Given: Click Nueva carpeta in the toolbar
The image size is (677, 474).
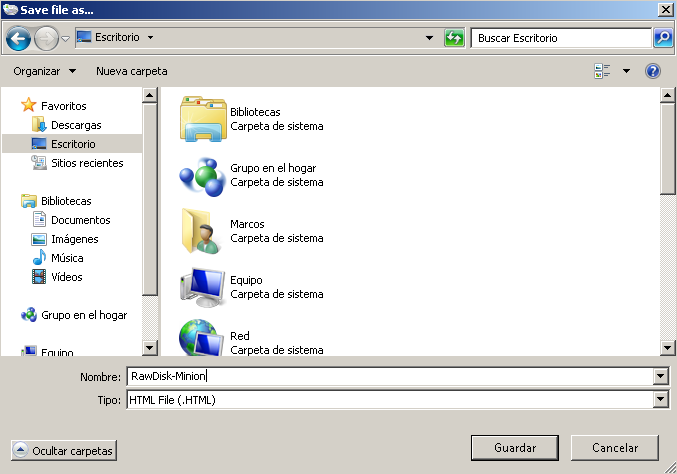Looking at the screenshot, I should [x=131, y=71].
